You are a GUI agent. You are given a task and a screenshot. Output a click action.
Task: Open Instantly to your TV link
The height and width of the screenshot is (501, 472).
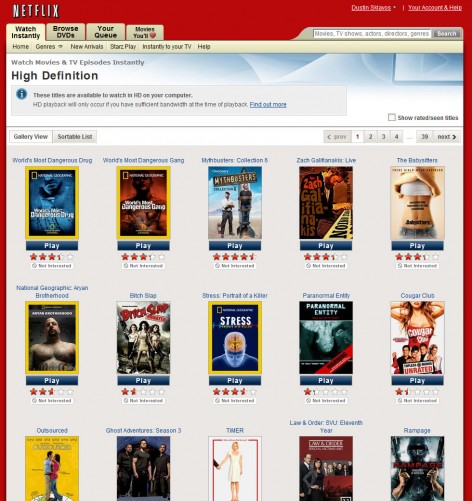167,47
